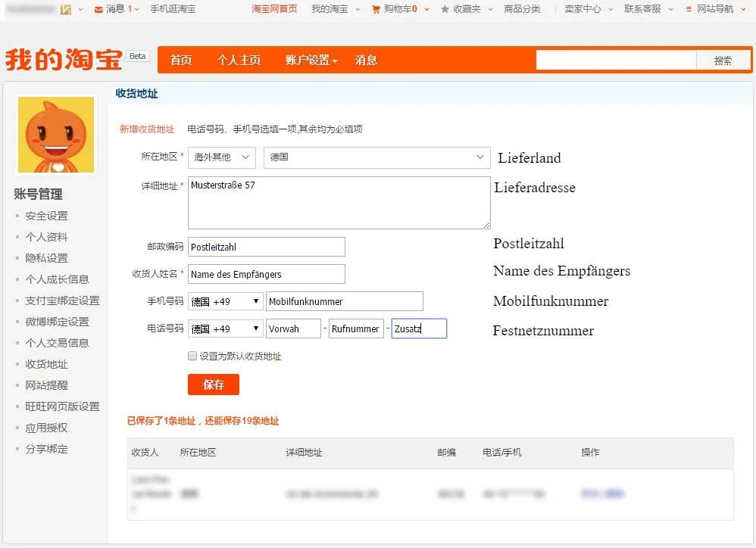Click the VIP badge icon beside the username

(x=66, y=10)
